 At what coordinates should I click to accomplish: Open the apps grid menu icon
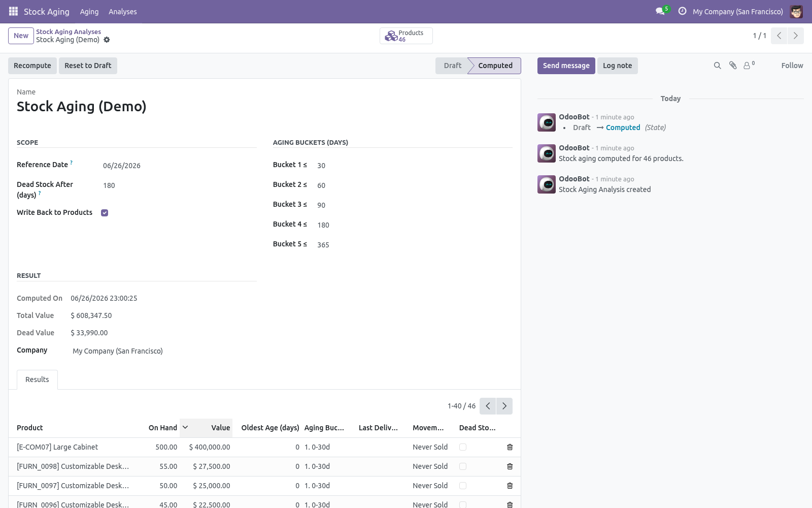coord(13,11)
